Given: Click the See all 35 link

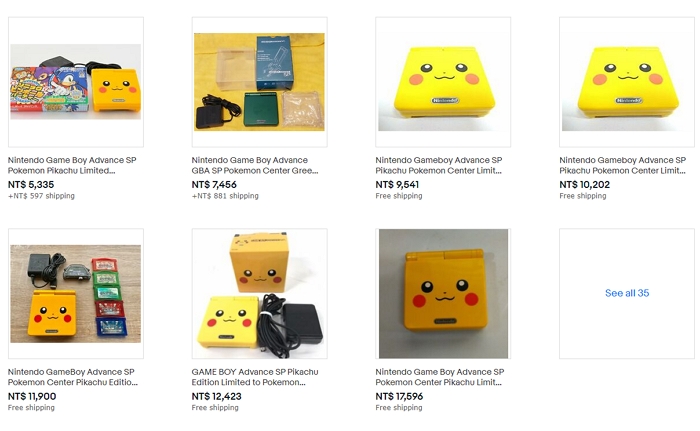Looking at the screenshot, I should [x=627, y=293].
